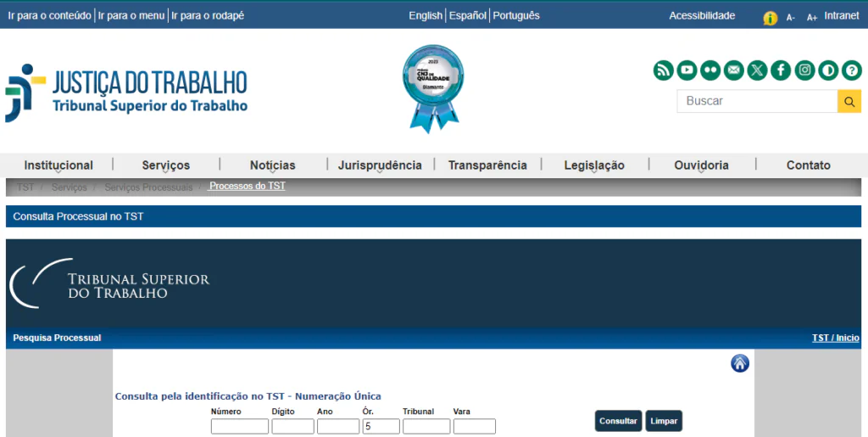This screenshot has width=868, height=437.
Task: Focus the Tribunal input field
Action: [426, 427]
